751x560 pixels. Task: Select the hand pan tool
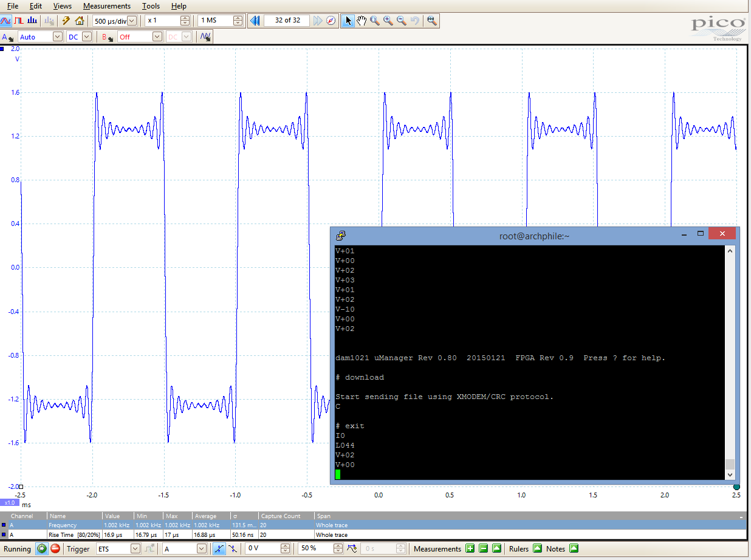[362, 21]
